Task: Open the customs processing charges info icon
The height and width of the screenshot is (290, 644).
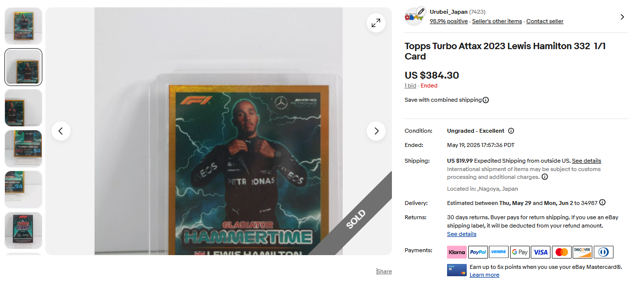Action: [x=545, y=177]
